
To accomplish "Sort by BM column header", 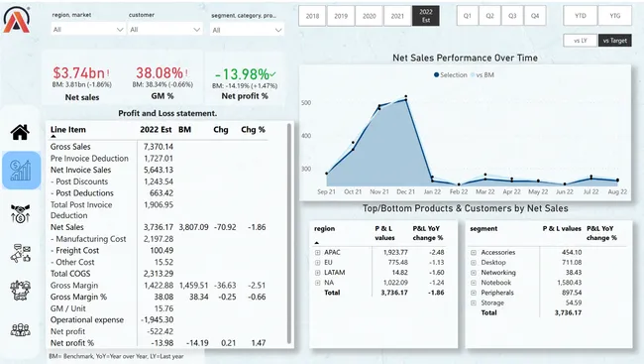I will [185, 130].
